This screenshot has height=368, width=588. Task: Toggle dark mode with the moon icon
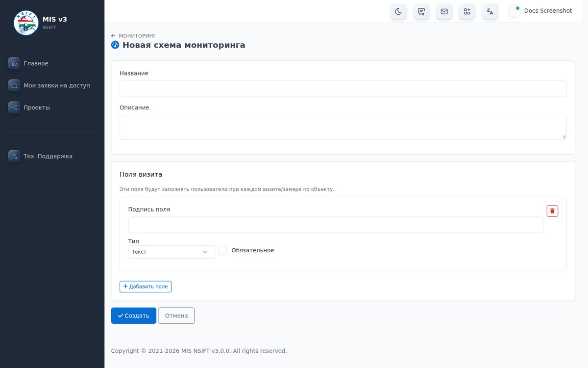pos(398,11)
